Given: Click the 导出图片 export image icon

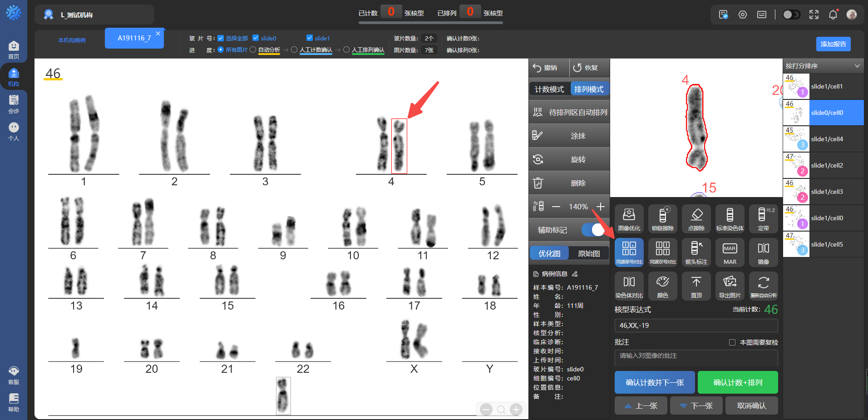Looking at the screenshot, I should coord(730,286).
